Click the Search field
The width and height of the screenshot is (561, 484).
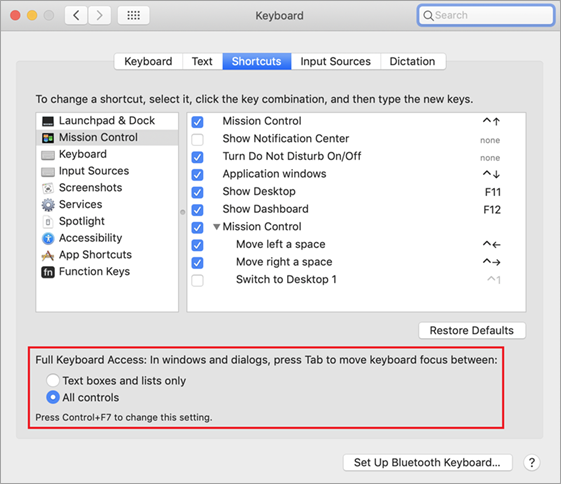point(486,15)
